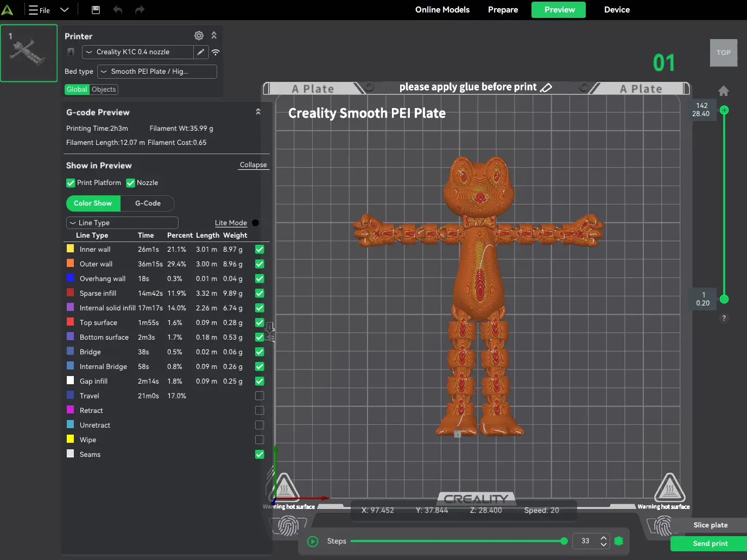
Task: Click the Lite Mode link
Action: [231, 223]
